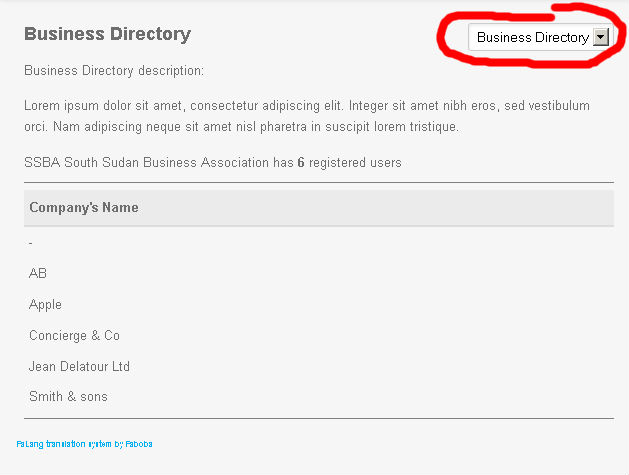Click the Business Directory combo box text
This screenshot has width=629, height=475.
(x=532, y=37)
